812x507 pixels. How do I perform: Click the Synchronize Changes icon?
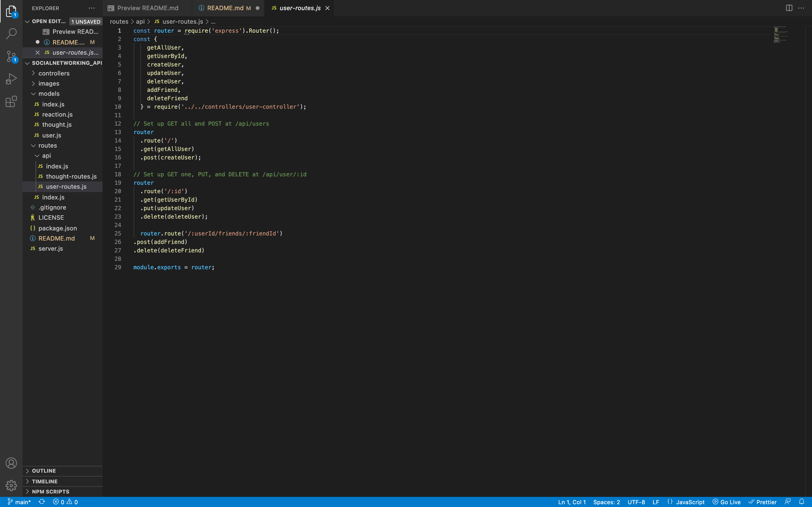point(42,502)
